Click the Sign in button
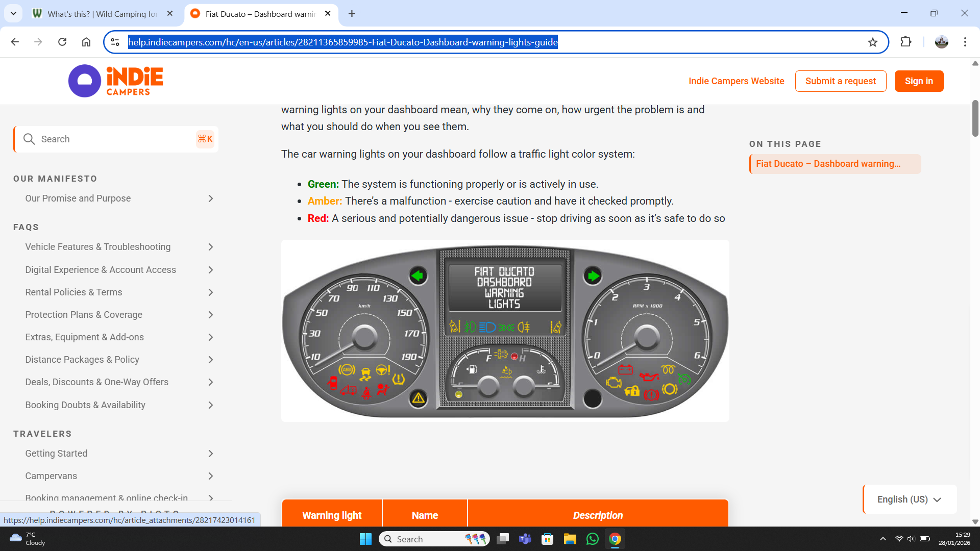Image resolution: width=980 pixels, height=551 pixels. click(x=919, y=81)
